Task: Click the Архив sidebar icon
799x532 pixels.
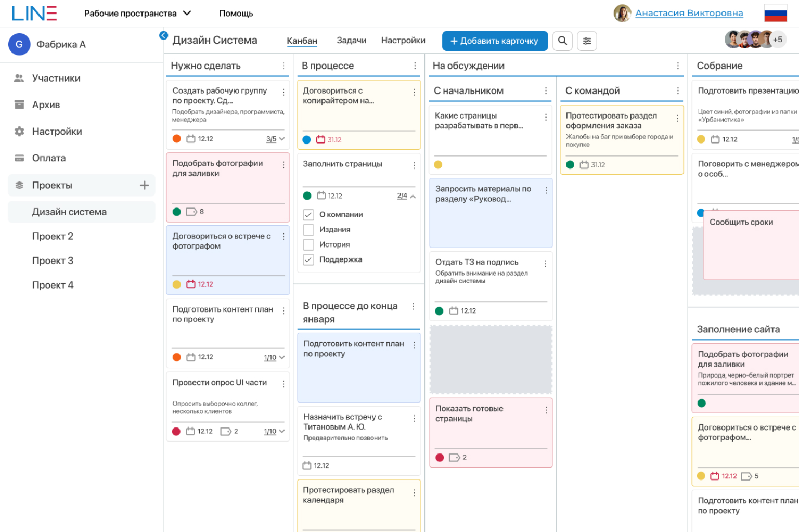Action: (x=19, y=105)
